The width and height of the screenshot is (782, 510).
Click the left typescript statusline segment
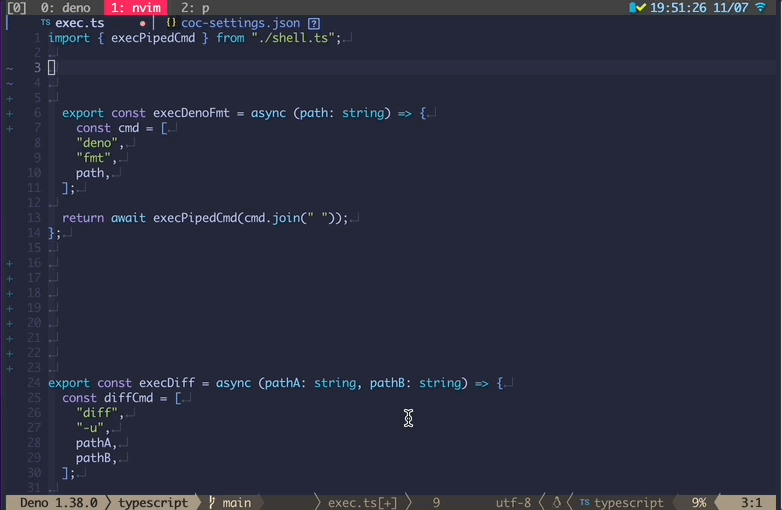click(153, 503)
